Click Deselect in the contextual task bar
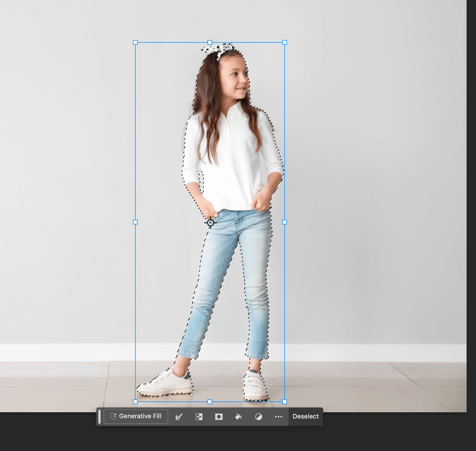 (x=305, y=416)
